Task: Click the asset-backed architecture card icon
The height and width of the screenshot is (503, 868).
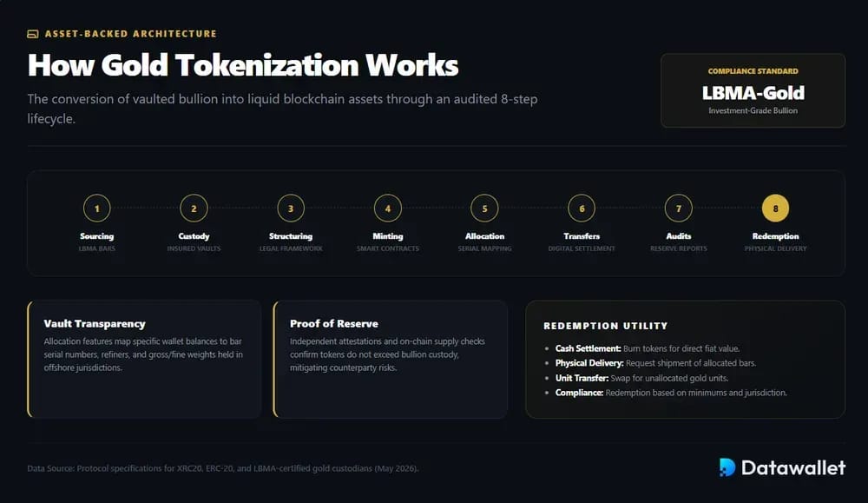Action: pyautogui.click(x=33, y=34)
